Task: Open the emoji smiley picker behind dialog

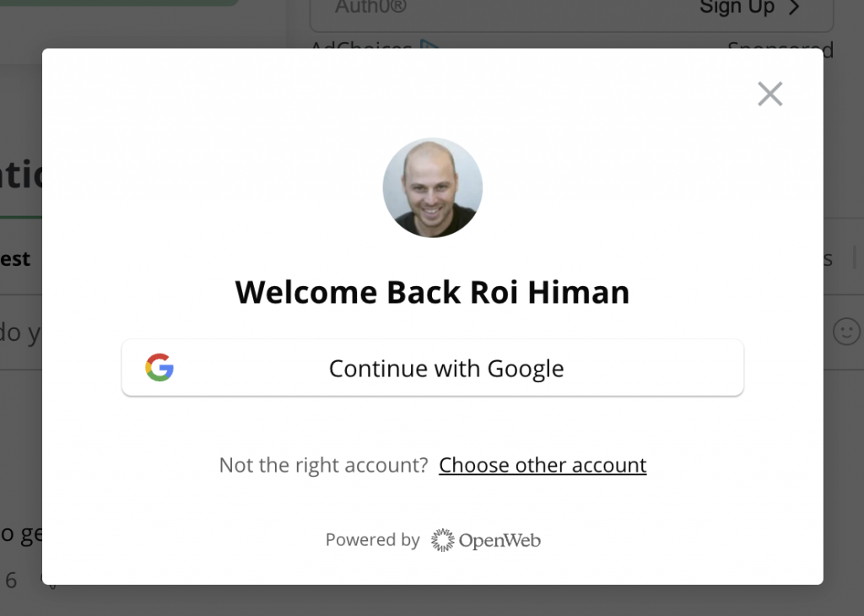Action: pyautogui.click(x=846, y=332)
